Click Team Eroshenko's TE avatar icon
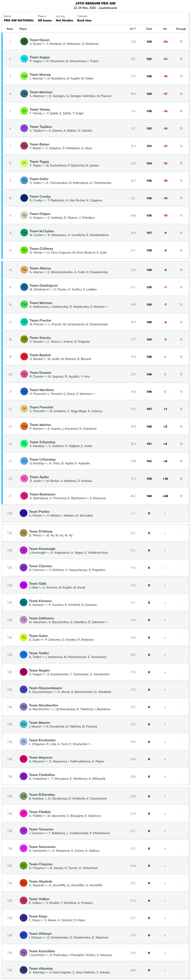The width and height of the screenshot is (190, 980). 23,742
